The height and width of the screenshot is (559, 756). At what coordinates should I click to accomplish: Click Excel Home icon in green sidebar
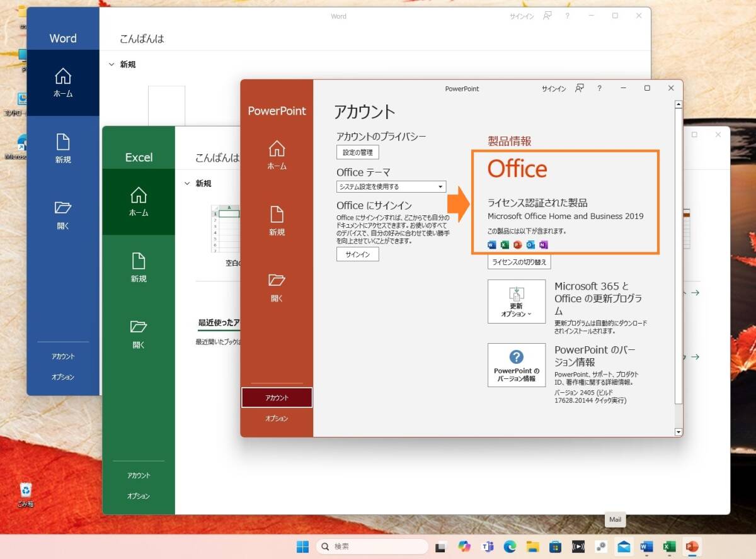(139, 201)
